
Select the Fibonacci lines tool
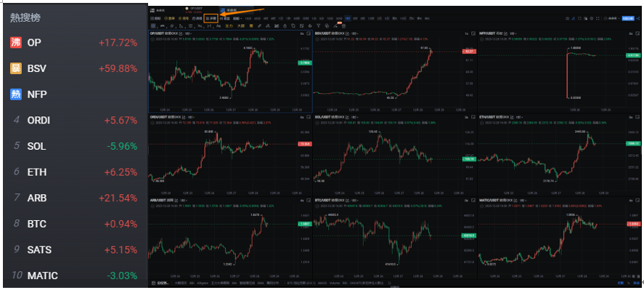click(x=190, y=26)
